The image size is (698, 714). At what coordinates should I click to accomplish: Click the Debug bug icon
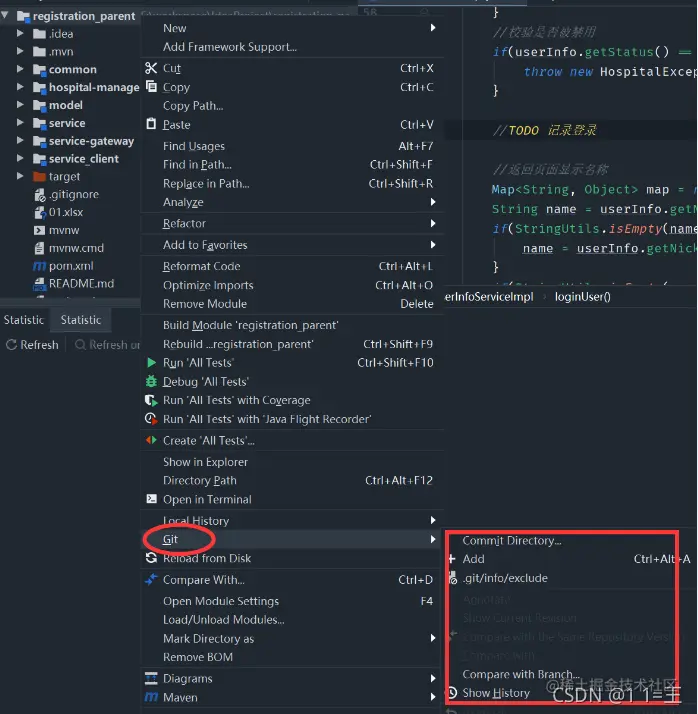tap(151, 381)
